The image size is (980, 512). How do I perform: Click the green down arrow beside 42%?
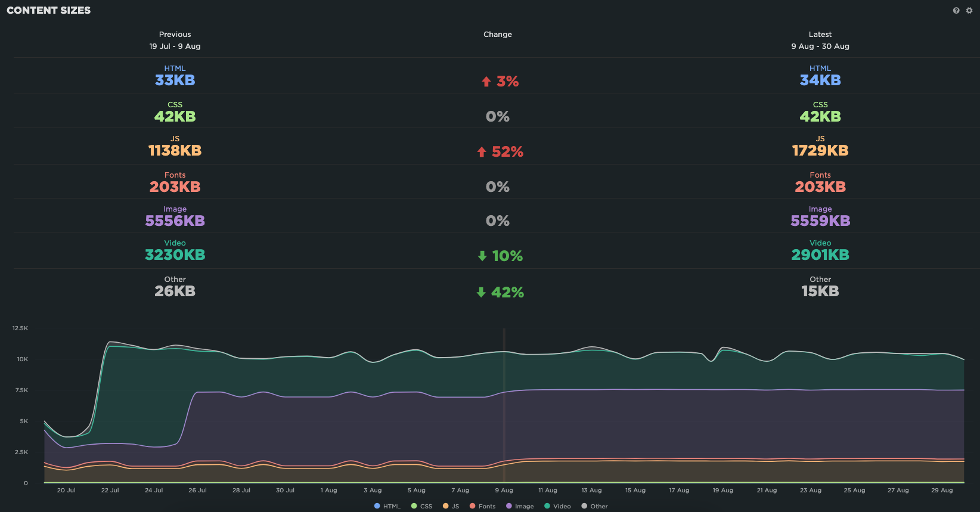481,293
